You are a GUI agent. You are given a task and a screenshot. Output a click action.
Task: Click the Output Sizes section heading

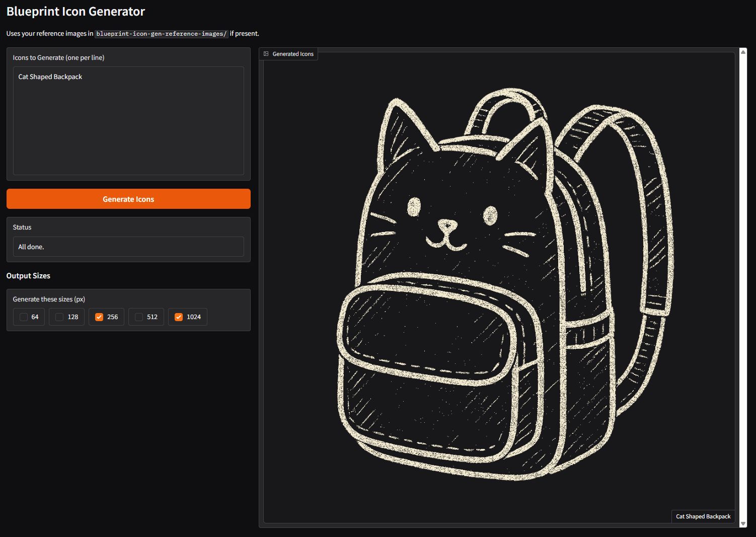click(28, 276)
